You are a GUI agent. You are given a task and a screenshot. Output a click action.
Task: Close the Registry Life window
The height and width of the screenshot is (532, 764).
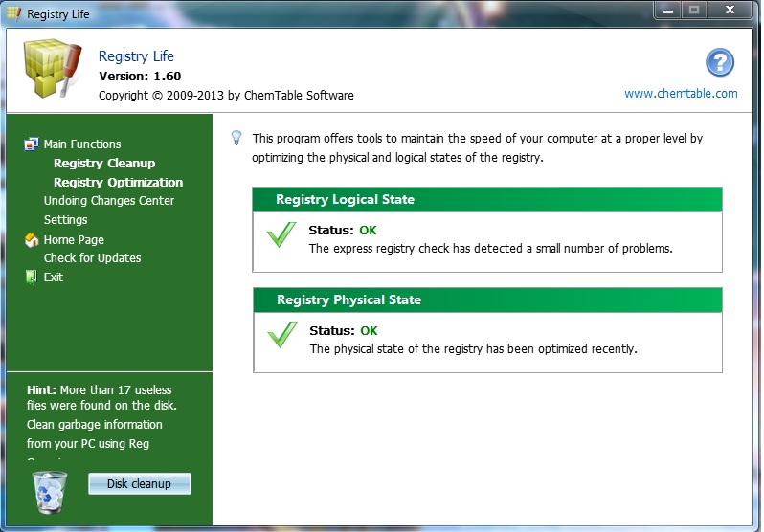point(730,10)
